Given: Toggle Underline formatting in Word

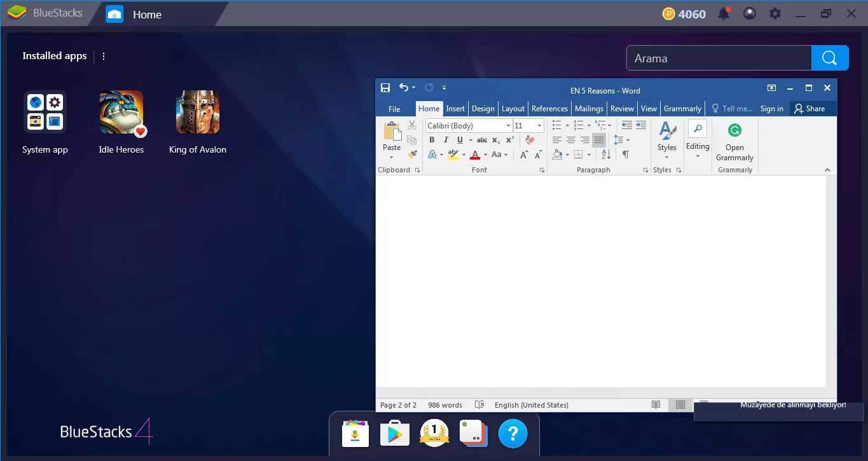Looking at the screenshot, I should point(460,140).
